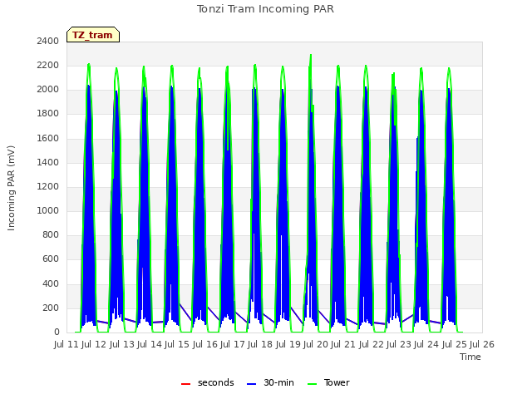Click the blue 30-min legend color marker
The image size is (532, 399).
(x=251, y=384)
